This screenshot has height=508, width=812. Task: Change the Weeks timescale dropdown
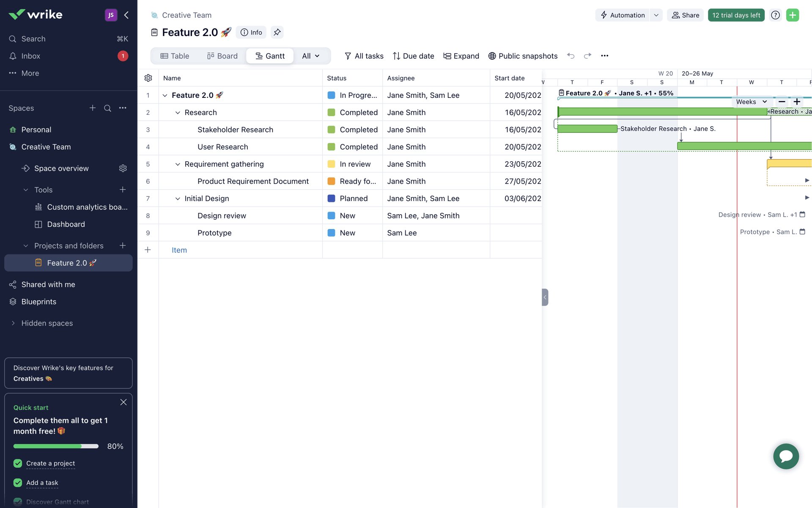[x=752, y=102]
